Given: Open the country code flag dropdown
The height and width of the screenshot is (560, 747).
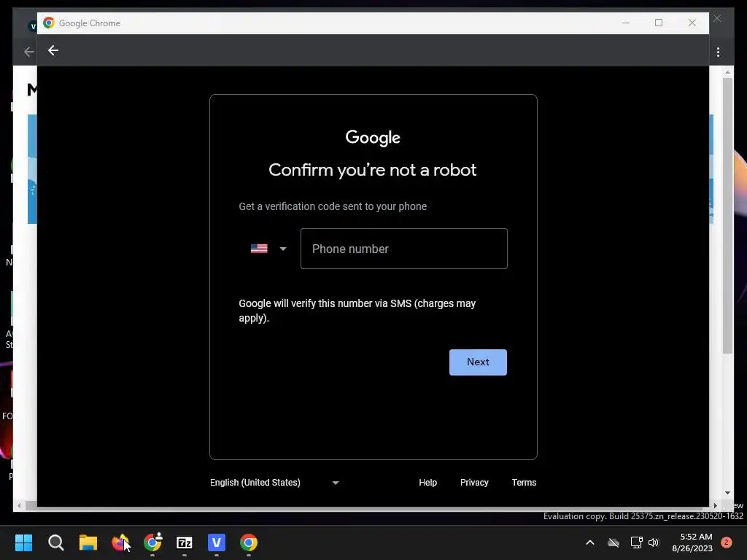Looking at the screenshot, I should [268, 249].
